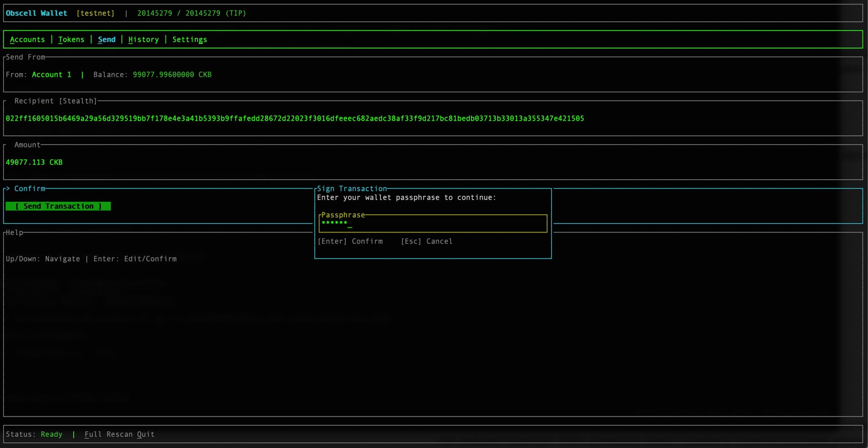Click the [testnet] network label
This screenshot has width=868, height=448.
[x=95, y=14]
